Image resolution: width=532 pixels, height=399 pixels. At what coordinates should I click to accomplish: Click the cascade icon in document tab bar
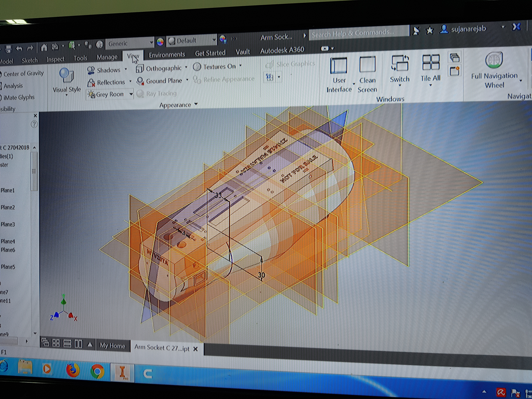[x=45, y=342]
